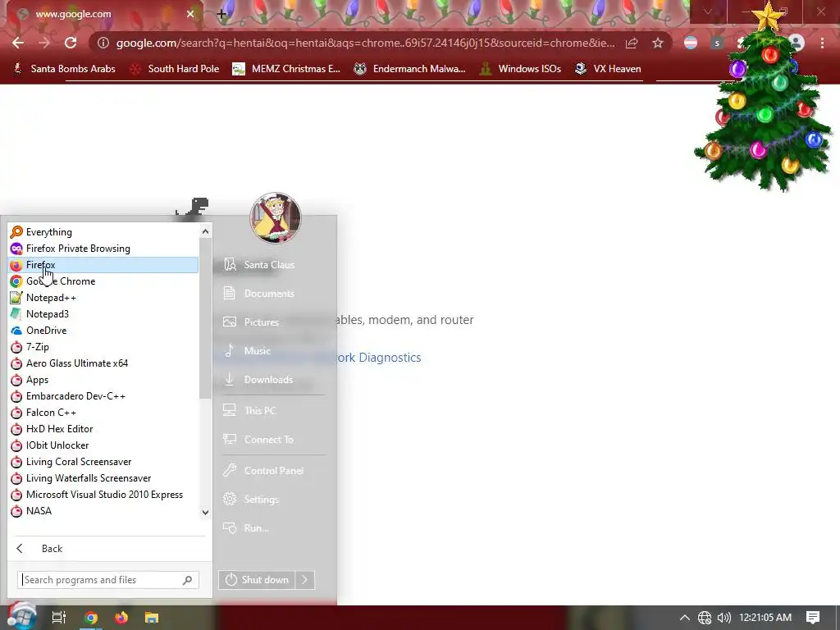Open OneDrive from the programs list
This screenshot has width=840, height=630.
point(103,331)
